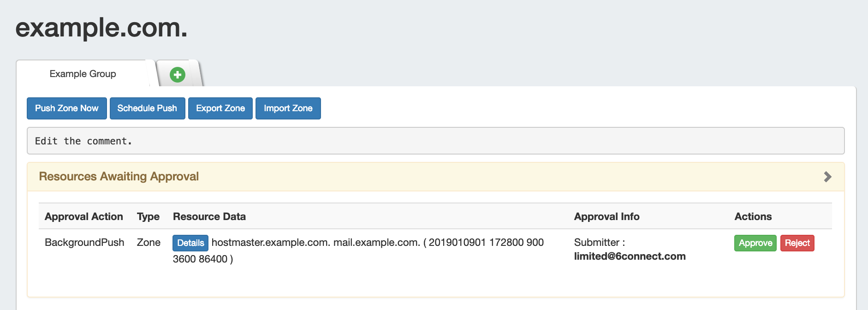The width and height of the screenshot is (868, 310).
Task: Click the 'Edit the comment.' field
Action: [x=435, y=141]
